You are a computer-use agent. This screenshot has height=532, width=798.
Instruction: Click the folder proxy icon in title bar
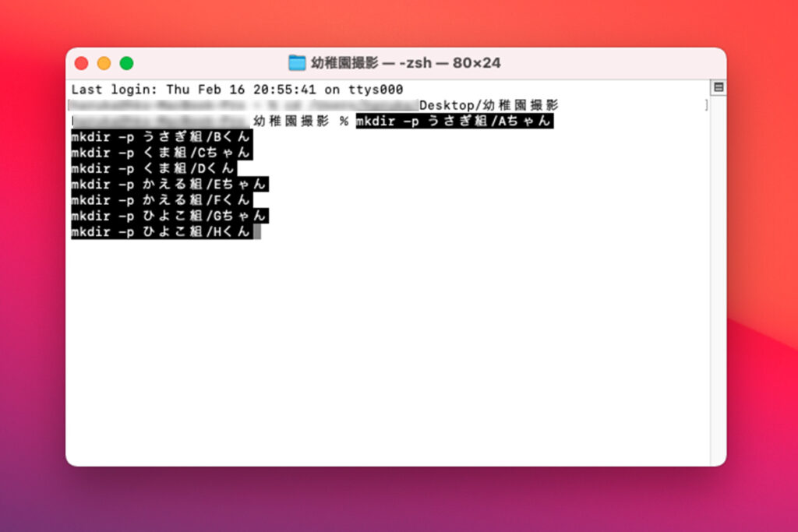297,63
